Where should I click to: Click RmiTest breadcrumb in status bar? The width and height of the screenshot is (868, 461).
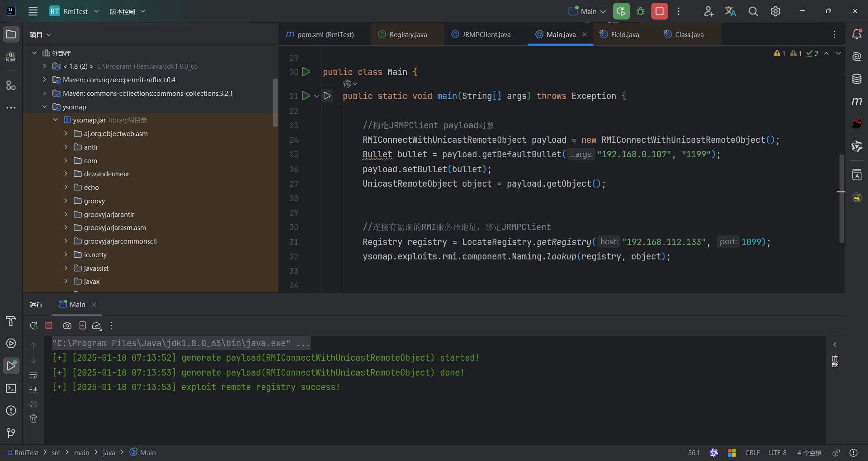tap(23, 453)
